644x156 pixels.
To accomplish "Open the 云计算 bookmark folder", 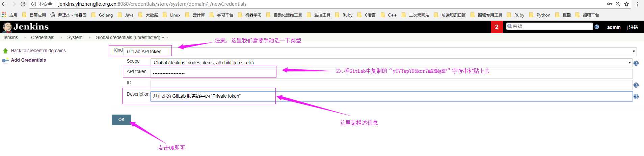I will tap(195, 15).
